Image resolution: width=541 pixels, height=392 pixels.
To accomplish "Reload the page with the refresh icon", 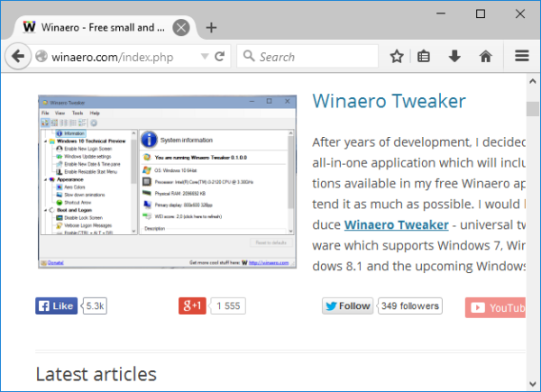I will click(x=220, y=56).
